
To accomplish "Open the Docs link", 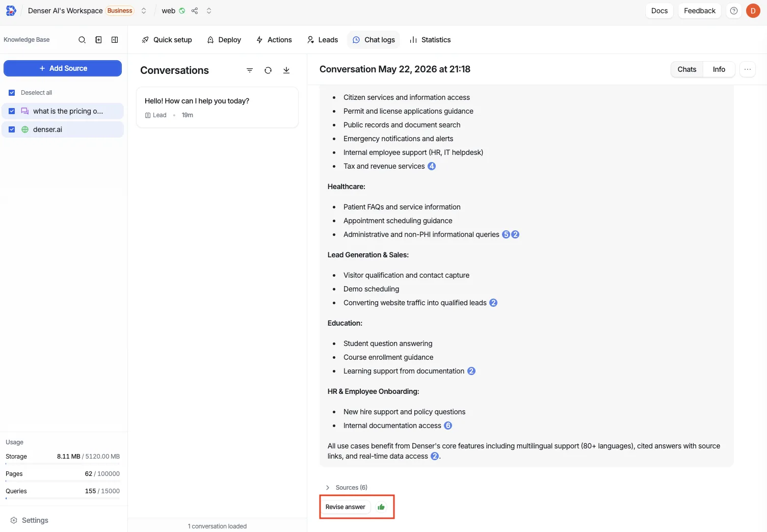I will [x=659, y=11].
